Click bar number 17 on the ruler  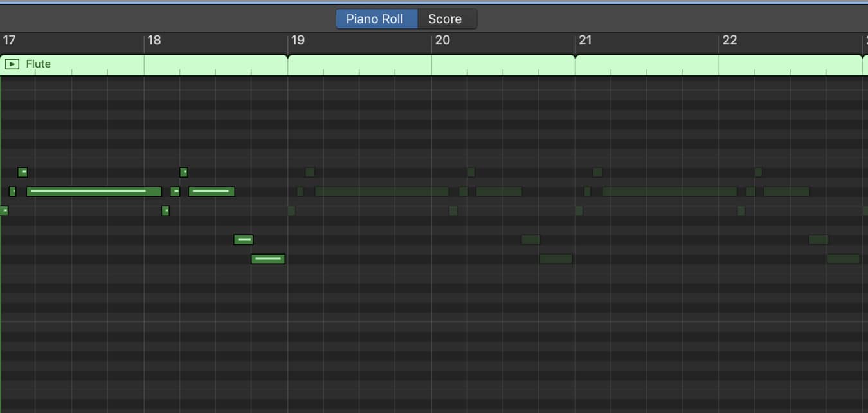coord(10,40)
